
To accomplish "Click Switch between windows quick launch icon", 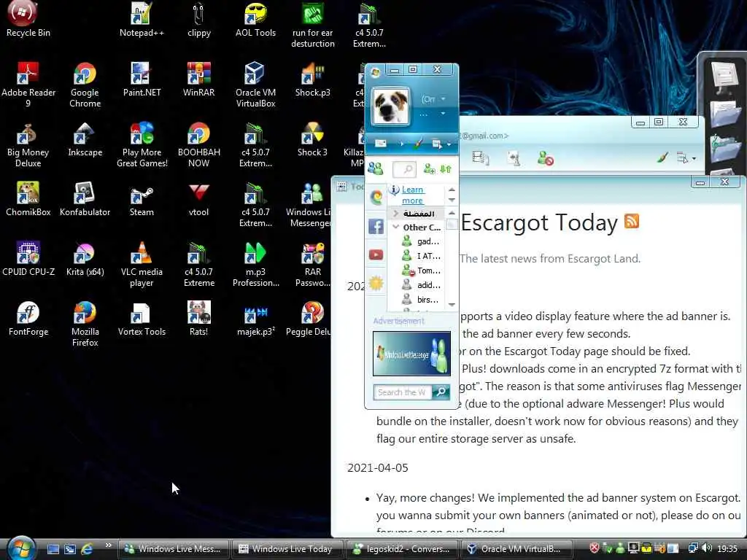I will pos(70,549).
